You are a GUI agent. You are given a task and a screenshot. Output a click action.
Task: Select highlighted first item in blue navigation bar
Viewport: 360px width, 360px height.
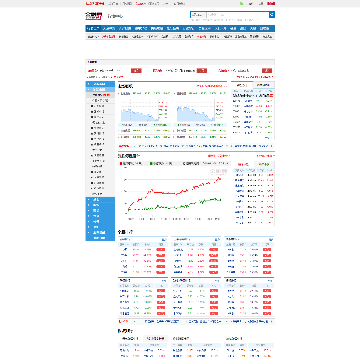tap(93, 29)
